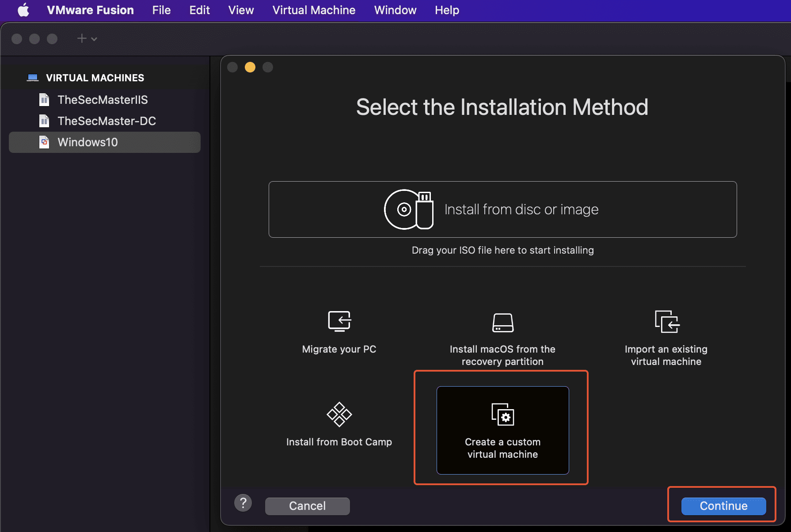Select Install from Boot Camp label
Viewport: 791px width, 532px height.
(339, 442)
